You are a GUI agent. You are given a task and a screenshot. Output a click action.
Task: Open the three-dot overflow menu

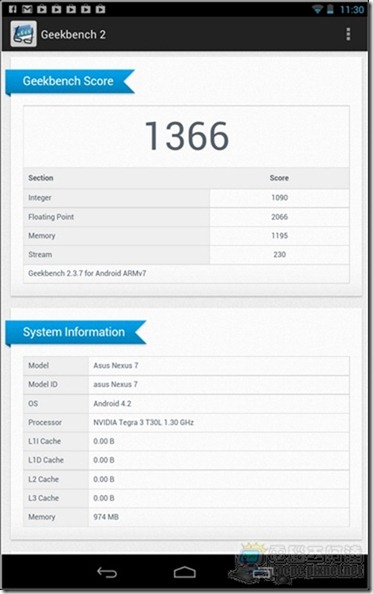click(x=348, y=34)
